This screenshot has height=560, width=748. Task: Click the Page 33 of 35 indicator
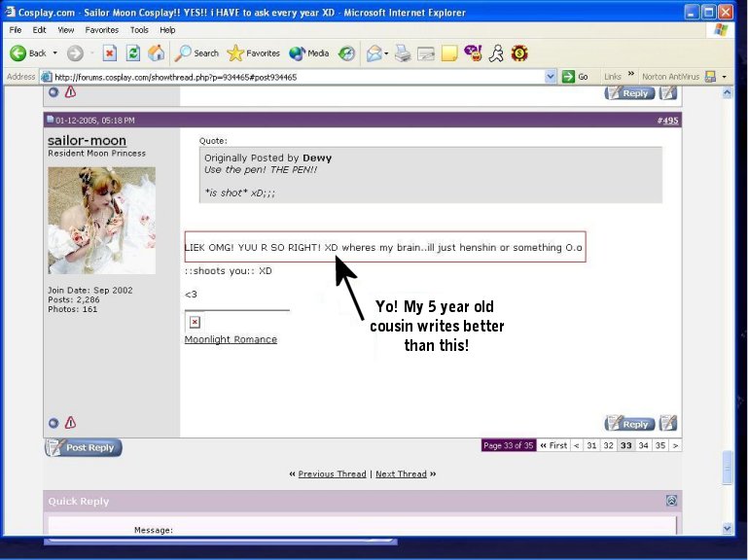pos(509,445)
